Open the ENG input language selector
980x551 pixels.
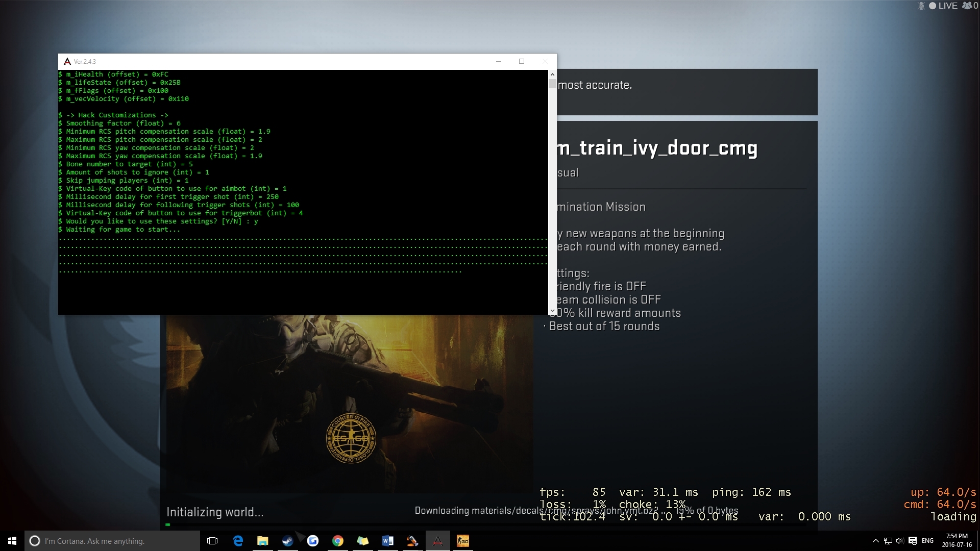(927, 541)
